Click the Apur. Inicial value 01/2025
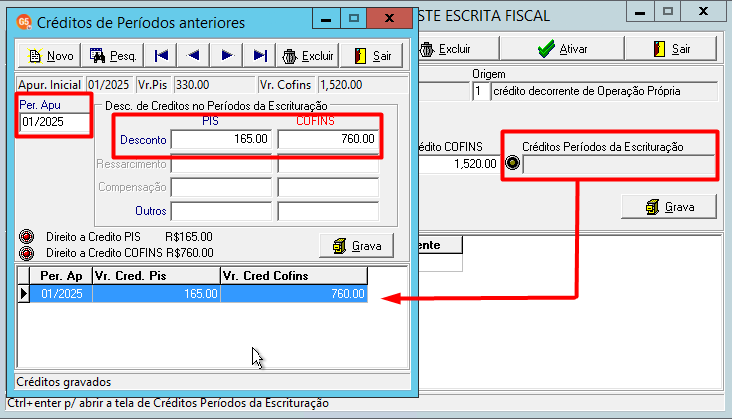732x419 pixels. [x=109, y=85]
